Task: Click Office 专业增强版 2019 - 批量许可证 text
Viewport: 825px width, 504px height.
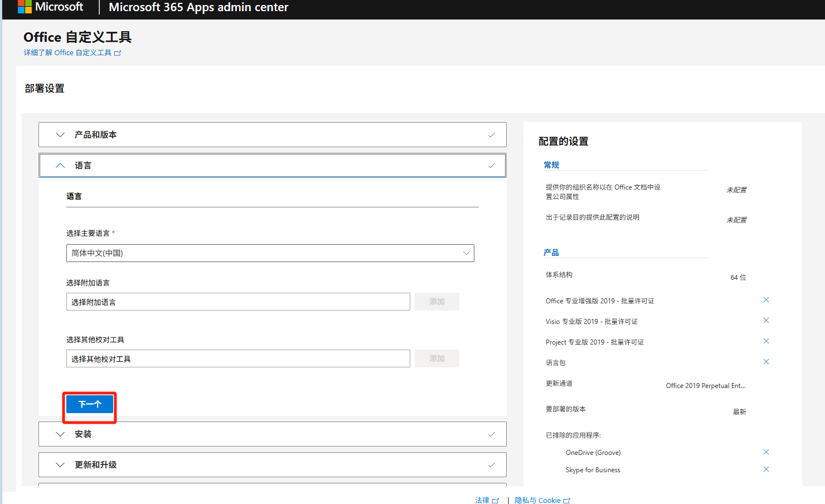Action: point(600,301)
